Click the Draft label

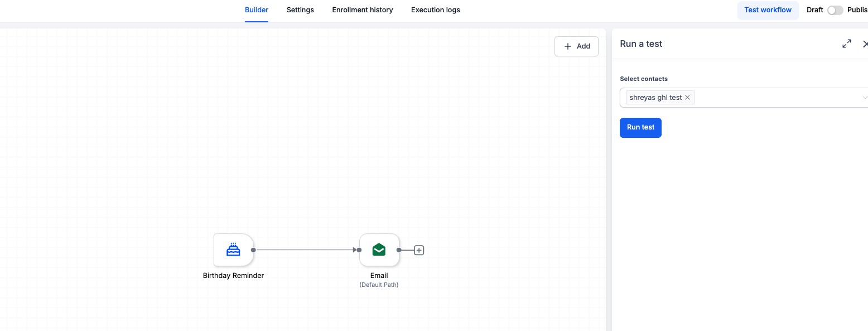(815, 10)
